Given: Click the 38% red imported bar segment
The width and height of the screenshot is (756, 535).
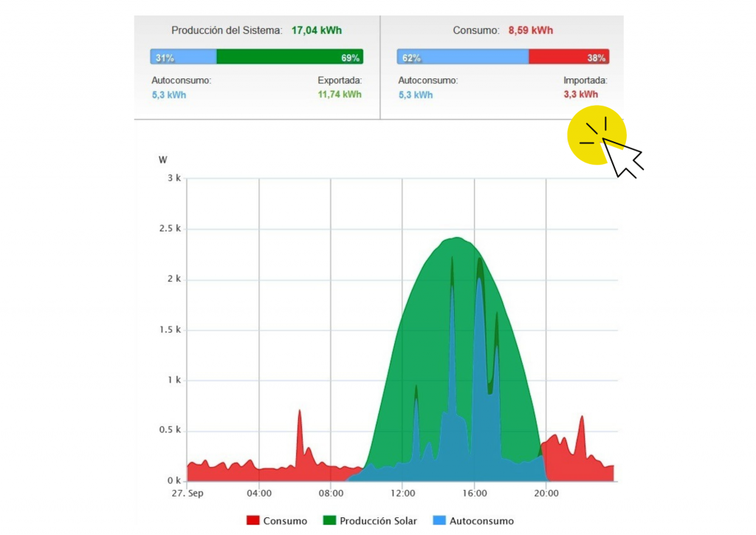Looking at the screenshot, I should (x=568, y=58).
